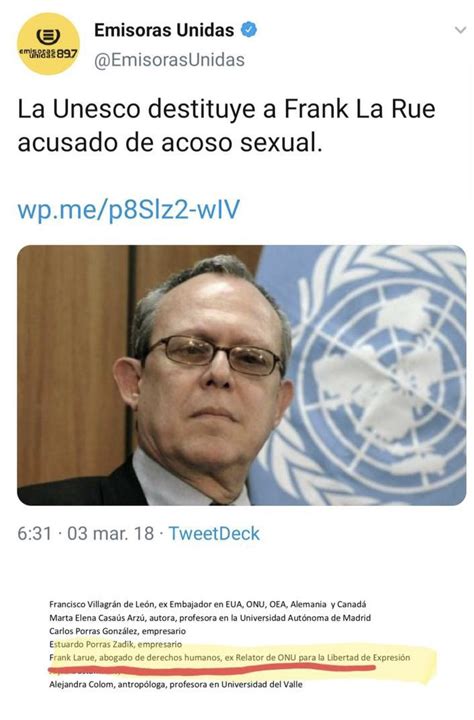Click the Carlos Porras González entry
Viewport: 474px width, 720px height.
[x=118, y=631]
